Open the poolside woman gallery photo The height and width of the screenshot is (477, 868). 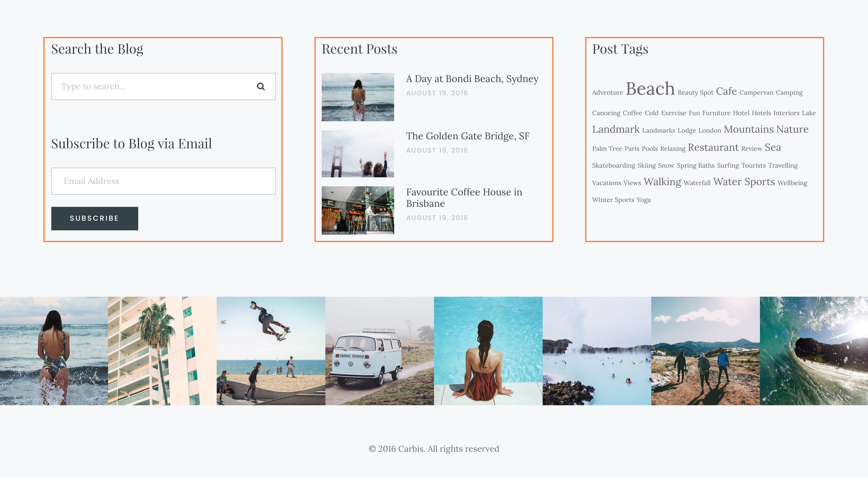point(488,351)
